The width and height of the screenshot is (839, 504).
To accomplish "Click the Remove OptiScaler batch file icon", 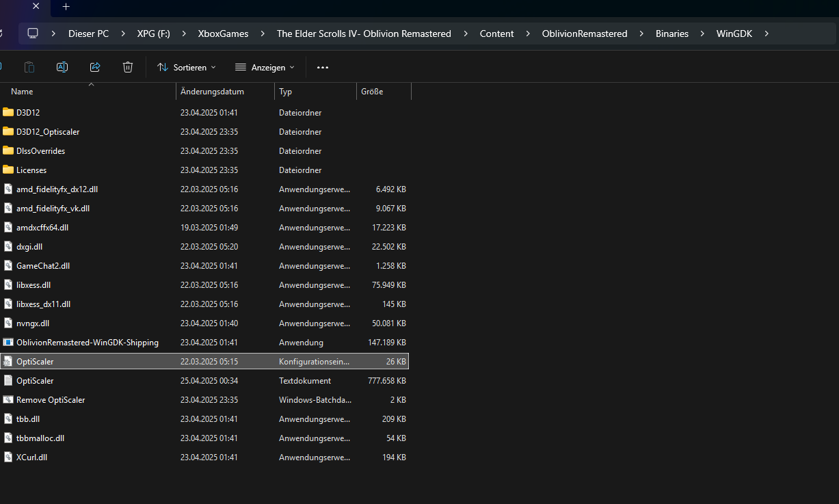I will click(8, 399).
